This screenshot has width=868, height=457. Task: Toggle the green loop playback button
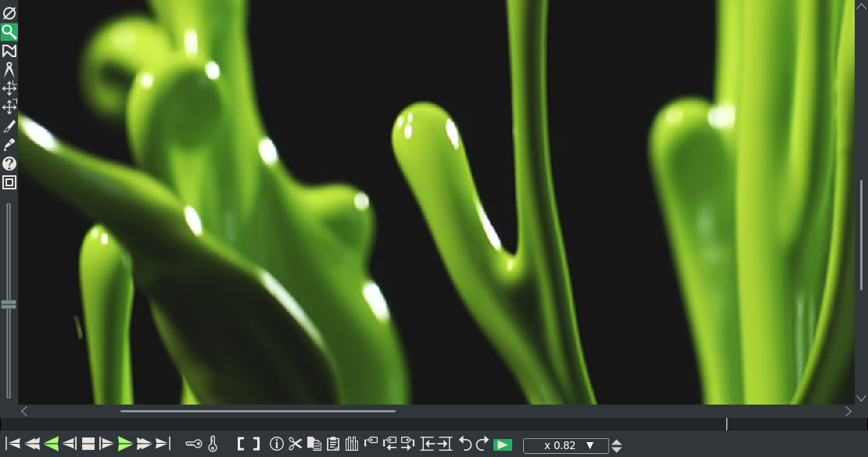pos(501,443)
